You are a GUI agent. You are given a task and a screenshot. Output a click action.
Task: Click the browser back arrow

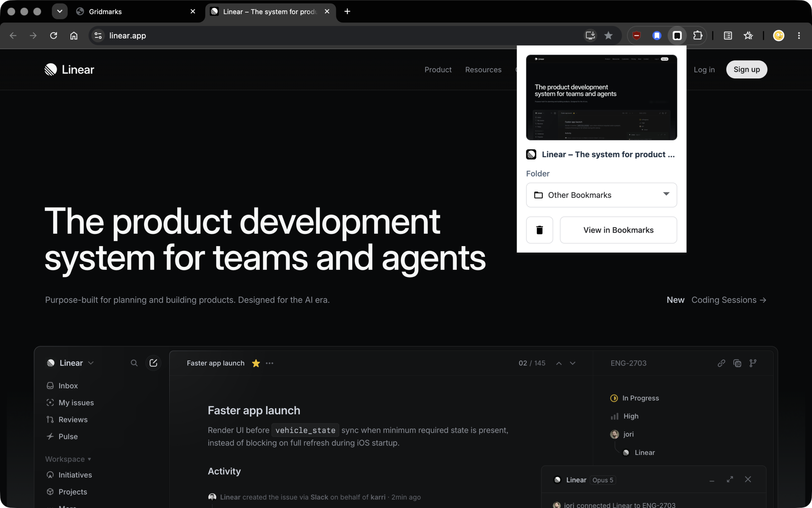pos(13,36)
